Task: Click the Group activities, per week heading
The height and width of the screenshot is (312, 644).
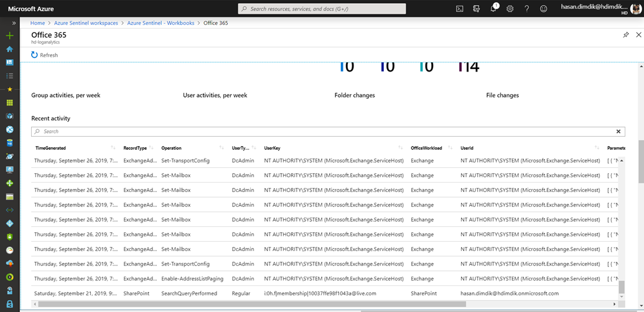Action: tap(66, 95)
